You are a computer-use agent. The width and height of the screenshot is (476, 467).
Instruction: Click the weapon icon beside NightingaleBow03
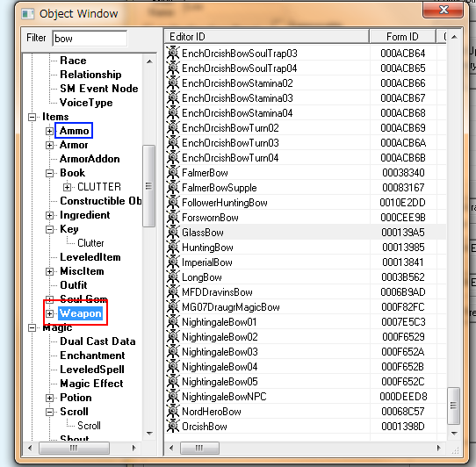173,352
